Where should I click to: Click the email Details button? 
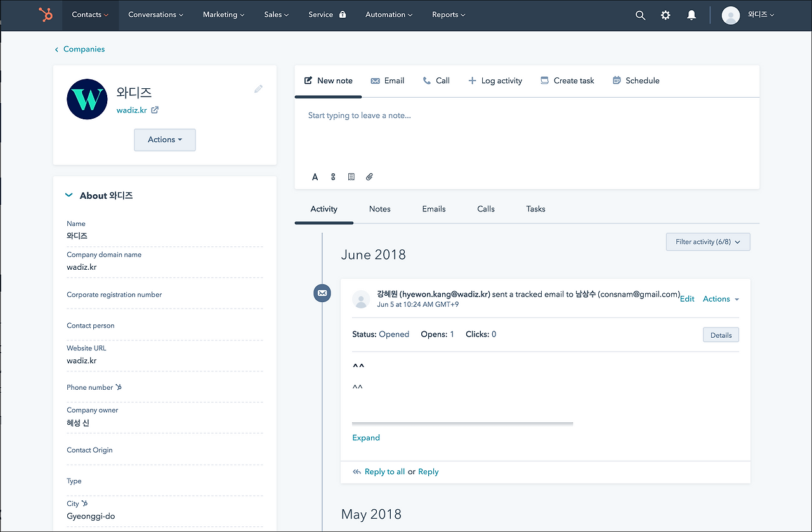721,335
